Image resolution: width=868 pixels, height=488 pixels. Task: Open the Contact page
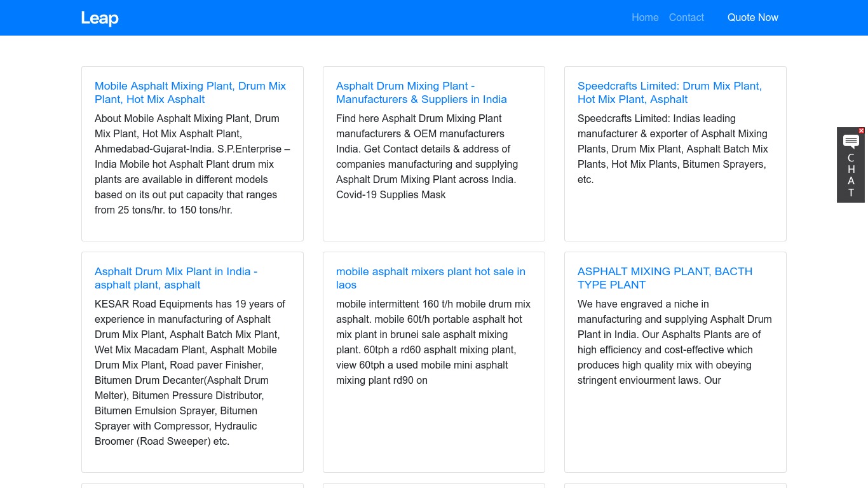686,18
